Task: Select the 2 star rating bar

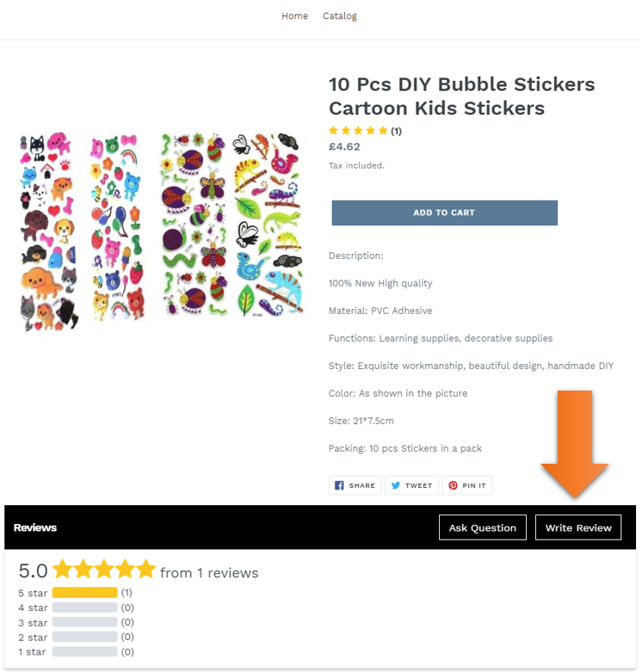Action: click(x=85, y=637)
